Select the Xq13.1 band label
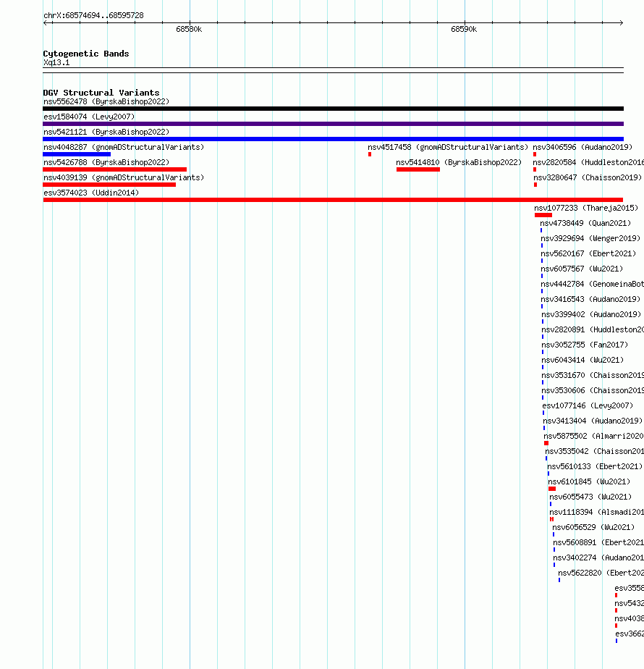 [56, 63]
